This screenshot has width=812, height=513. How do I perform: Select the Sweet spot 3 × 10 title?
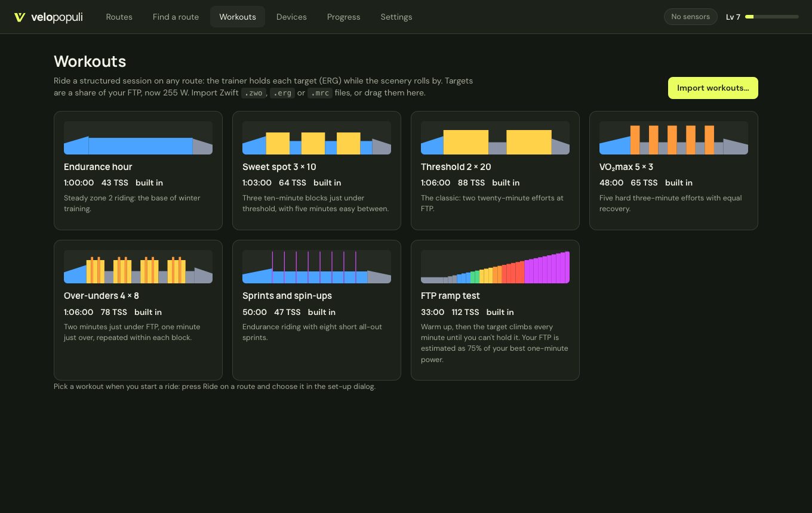[279, 167]
